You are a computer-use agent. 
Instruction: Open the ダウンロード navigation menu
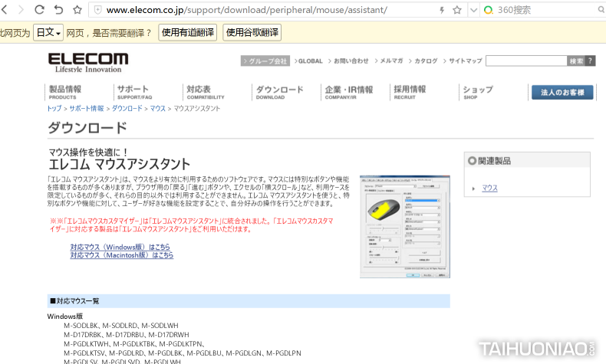click(279, 92)
